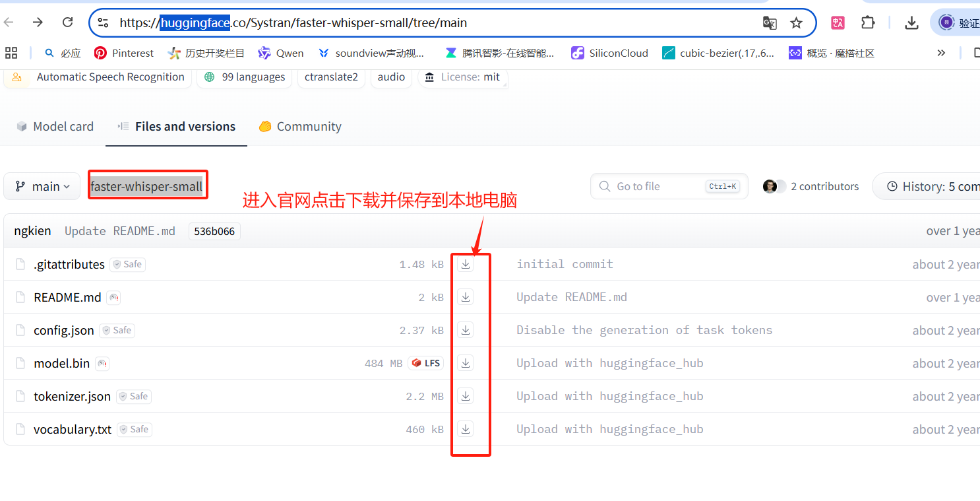Image resolution: width=980 pixels, height=501 pixels.
Task: Open the Pinterest bookmark
Action: coord(123,53)
